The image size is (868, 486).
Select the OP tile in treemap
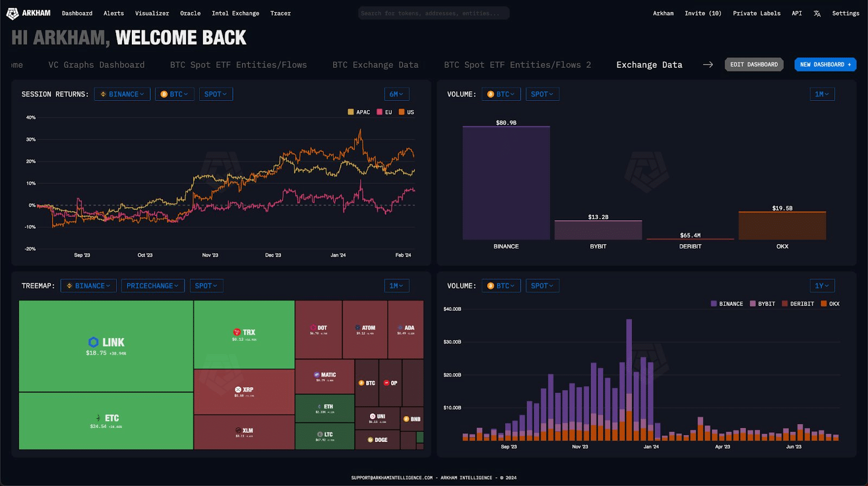[391, 383]
